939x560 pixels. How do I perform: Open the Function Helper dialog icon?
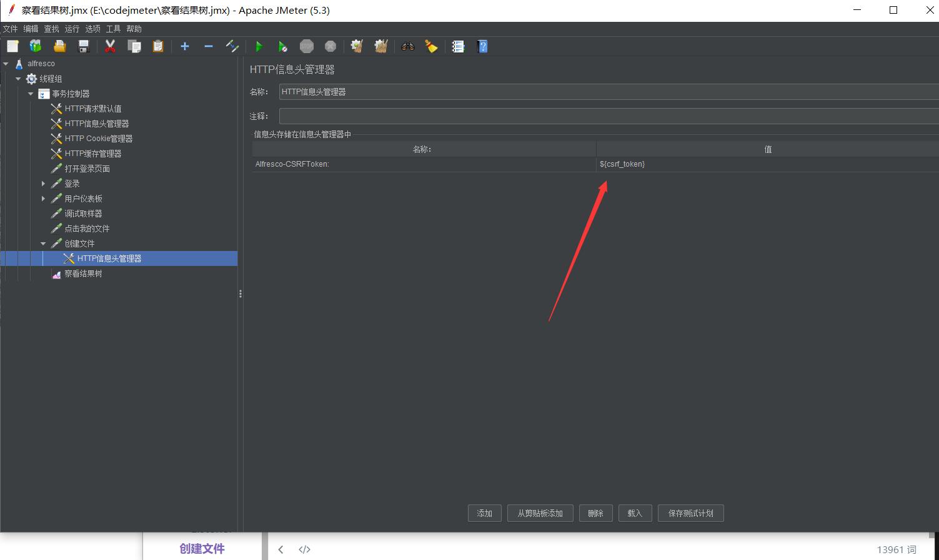point(459,46)
